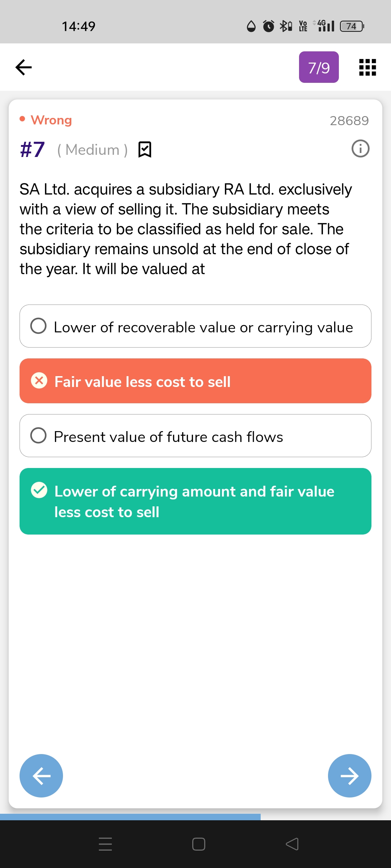Choose the green correct answer option
Viewport: 391px width, 868px height.
point(195,501)
